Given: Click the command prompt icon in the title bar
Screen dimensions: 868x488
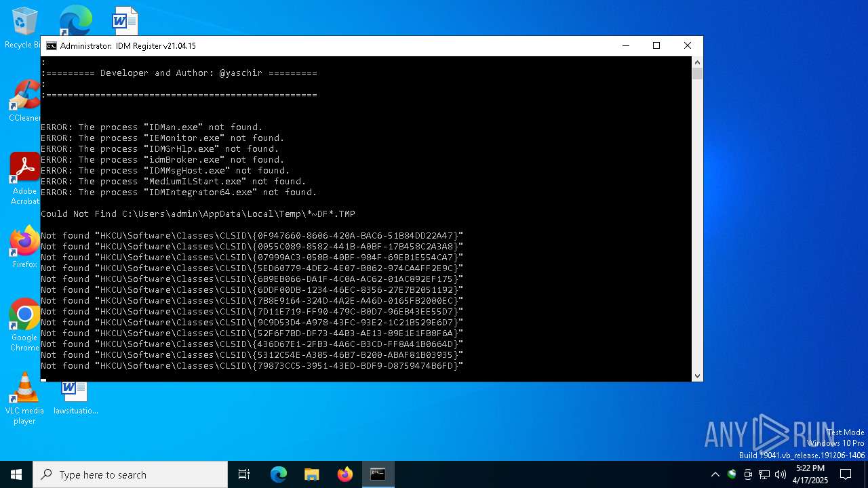Looking at the screenshot, I should 52,46.
